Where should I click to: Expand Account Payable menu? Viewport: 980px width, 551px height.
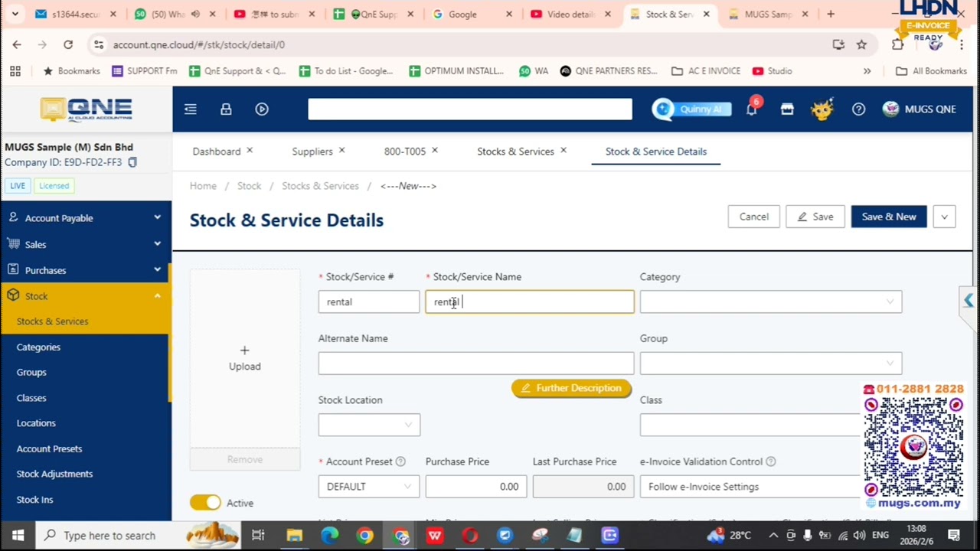(x=86, y=218)
